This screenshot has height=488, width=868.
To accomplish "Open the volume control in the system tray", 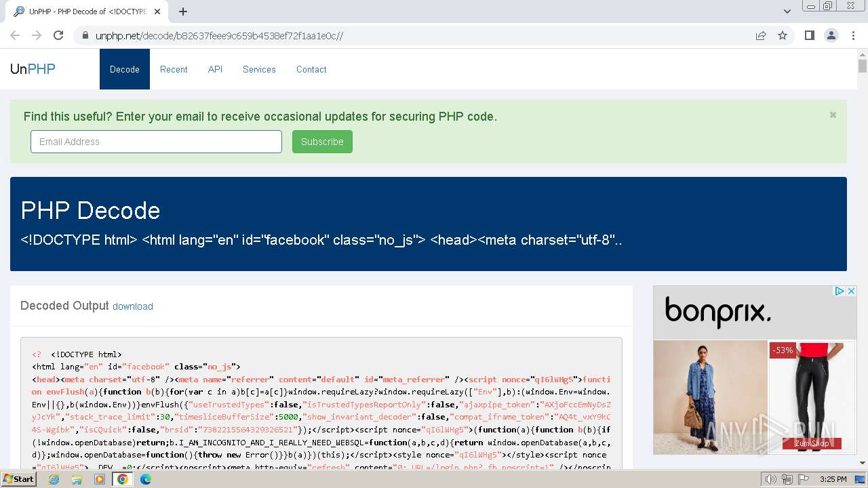I will coord(770,479).
